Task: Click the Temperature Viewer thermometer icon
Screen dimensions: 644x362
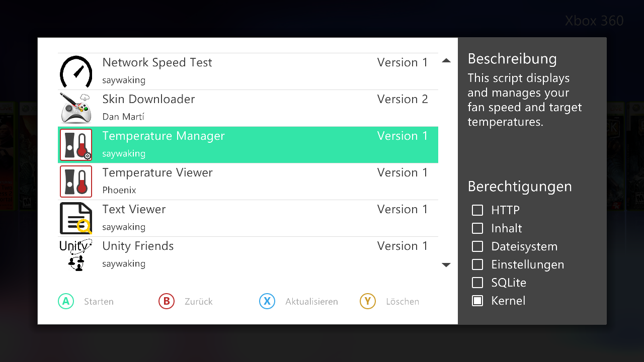Action: click(x=76, y=182)
